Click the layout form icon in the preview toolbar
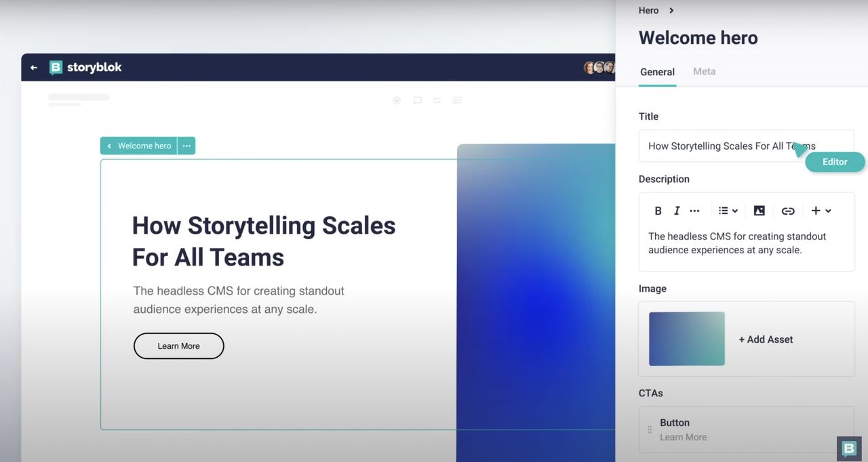This screenshot has width=868, height=462. [457, 100]
